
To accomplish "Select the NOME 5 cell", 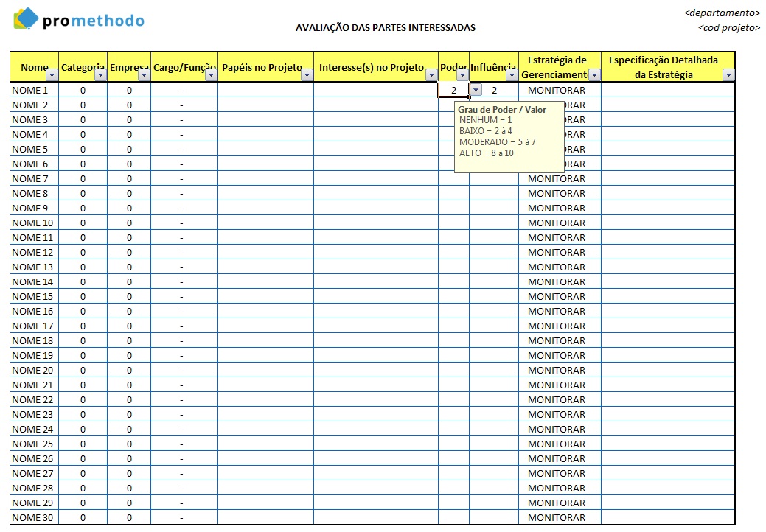I will [x=34, y=149].
